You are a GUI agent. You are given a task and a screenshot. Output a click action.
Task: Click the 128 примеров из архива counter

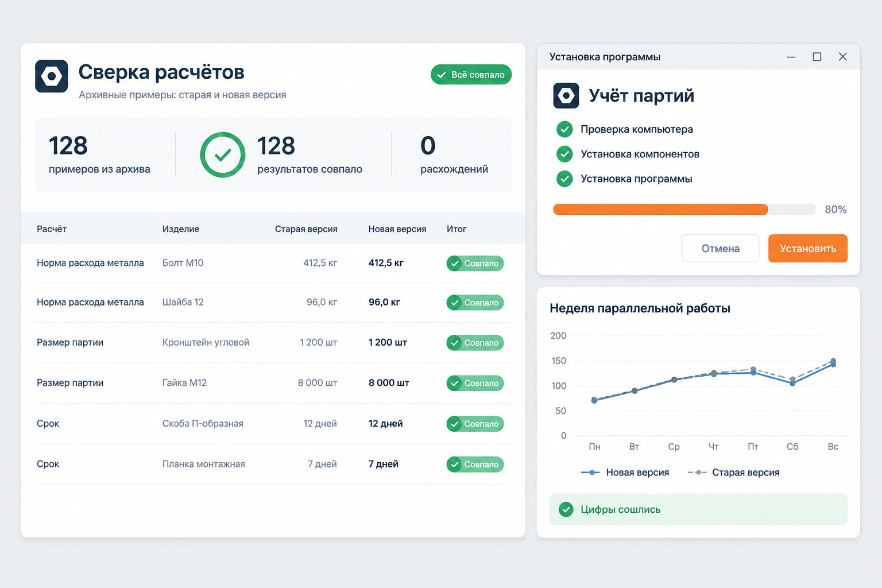point(99,154)
